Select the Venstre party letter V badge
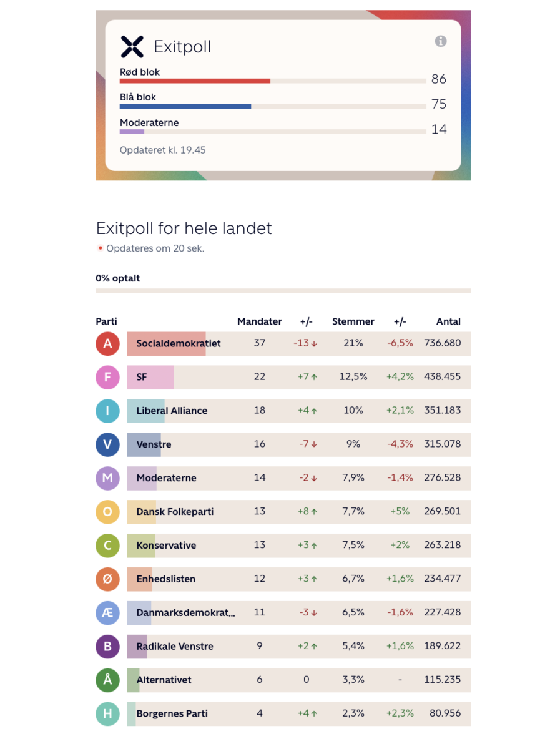The image size is (560, 749). 107,444
